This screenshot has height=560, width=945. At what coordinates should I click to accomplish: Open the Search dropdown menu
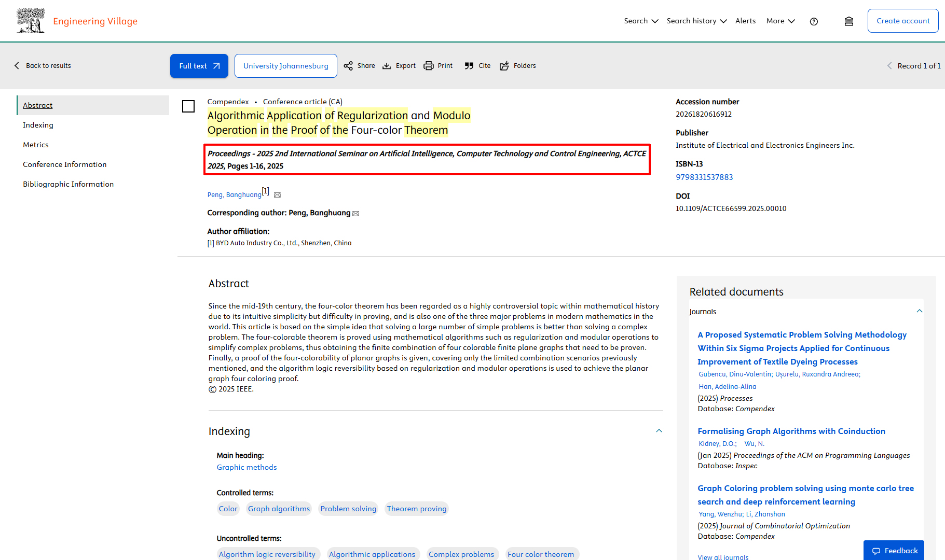click(641, 21)
